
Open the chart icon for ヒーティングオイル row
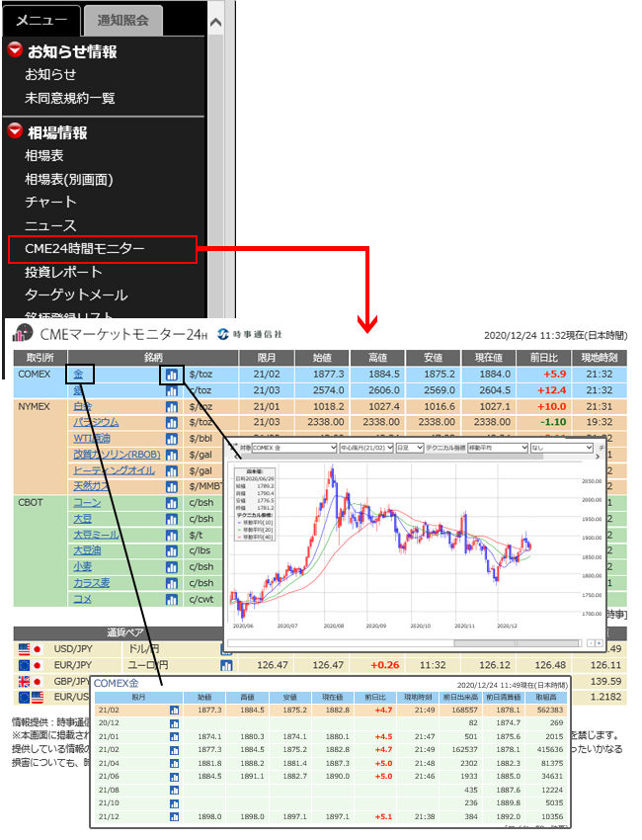pyautogui.click(x=171, y=471)
